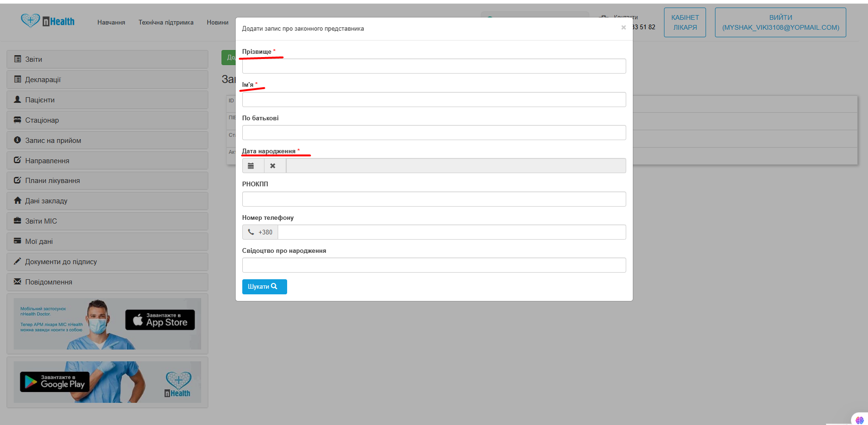The width and height of the screenshot is (868, 425).
Task: Click the Вийти logout button
Action: click(781, 22)
